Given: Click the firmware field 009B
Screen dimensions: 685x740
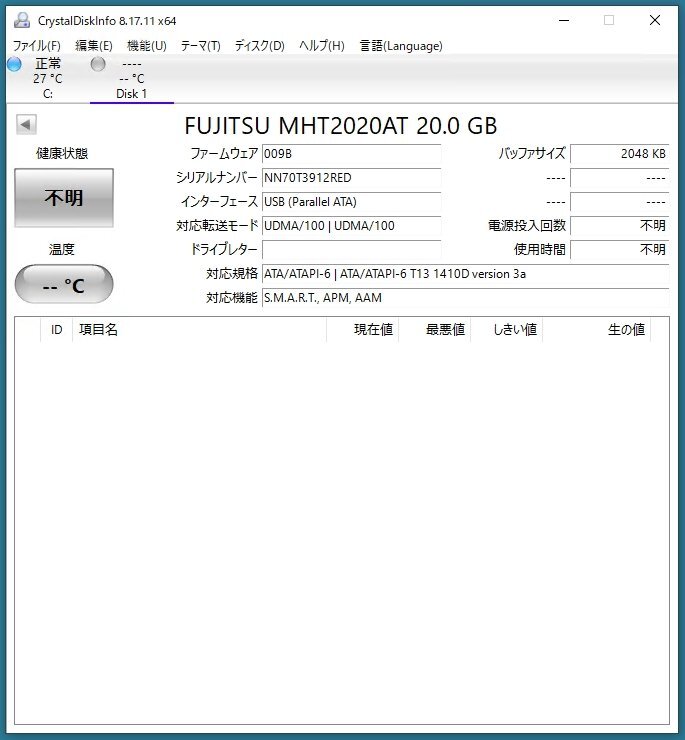Looking at the screenshot, I should (x=351, y=154).
